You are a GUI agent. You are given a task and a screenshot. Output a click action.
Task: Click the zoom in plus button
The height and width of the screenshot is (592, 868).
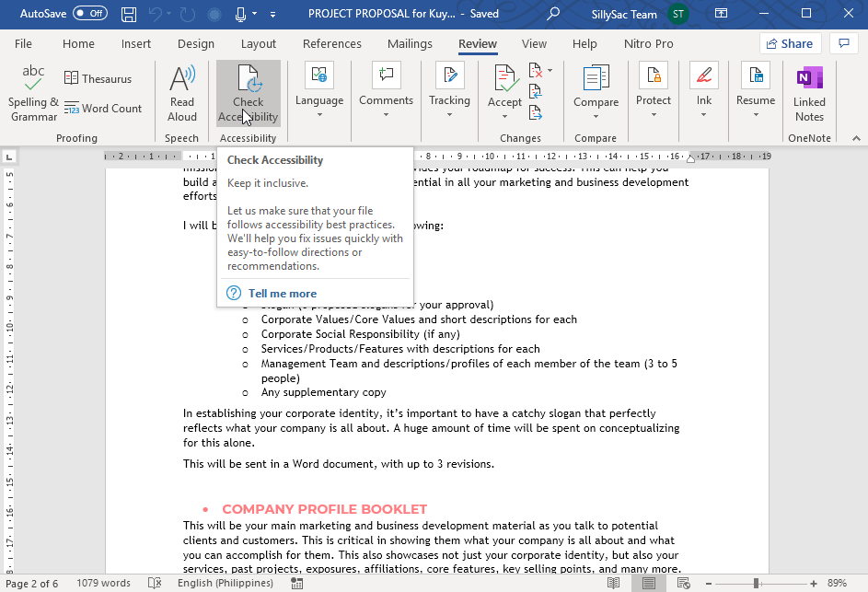[813, 583]
